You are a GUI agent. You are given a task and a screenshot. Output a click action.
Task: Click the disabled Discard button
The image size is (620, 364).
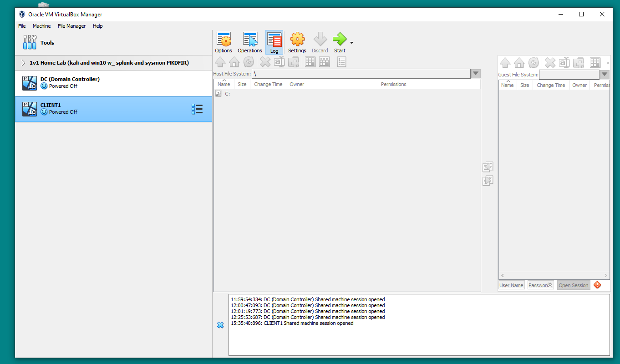[320, 42]
